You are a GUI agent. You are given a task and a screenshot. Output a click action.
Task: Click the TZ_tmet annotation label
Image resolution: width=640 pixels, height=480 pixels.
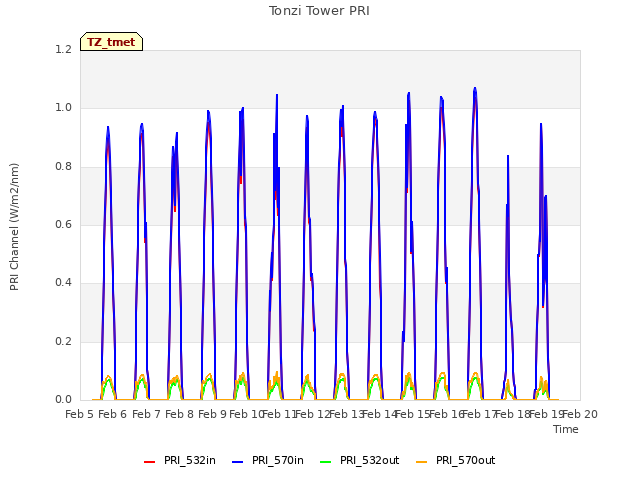(111, 42)
